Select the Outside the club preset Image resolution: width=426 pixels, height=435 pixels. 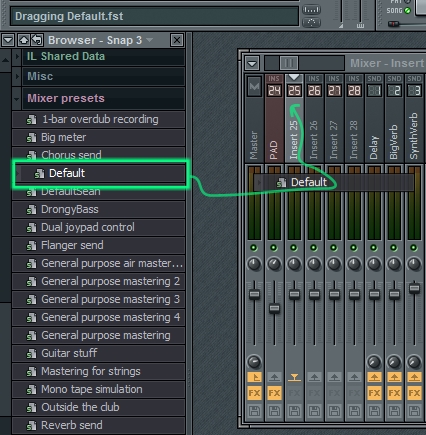(98, 407)
